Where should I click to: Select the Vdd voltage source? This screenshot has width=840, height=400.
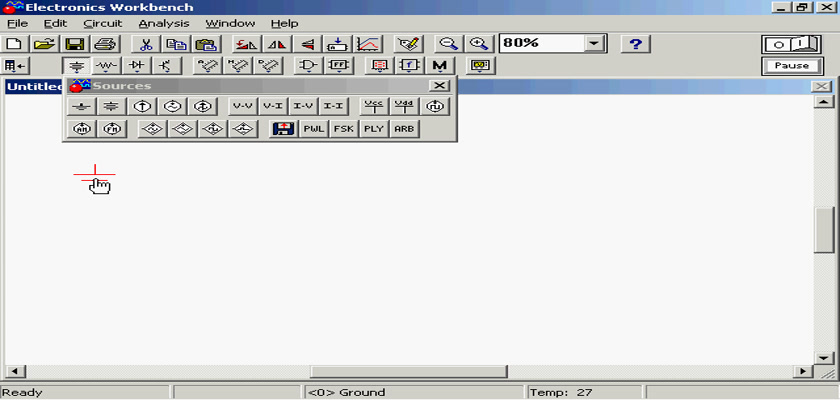pos(404,107)
